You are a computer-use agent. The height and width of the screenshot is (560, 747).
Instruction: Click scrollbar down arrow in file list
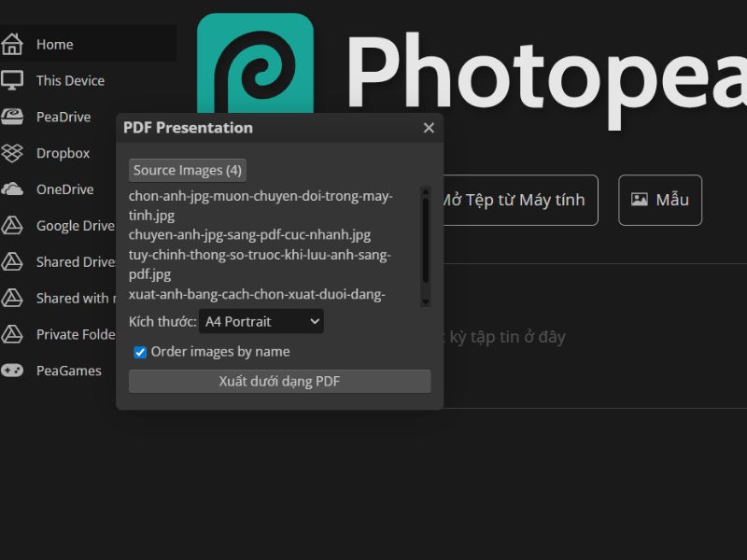pos(426,301)
